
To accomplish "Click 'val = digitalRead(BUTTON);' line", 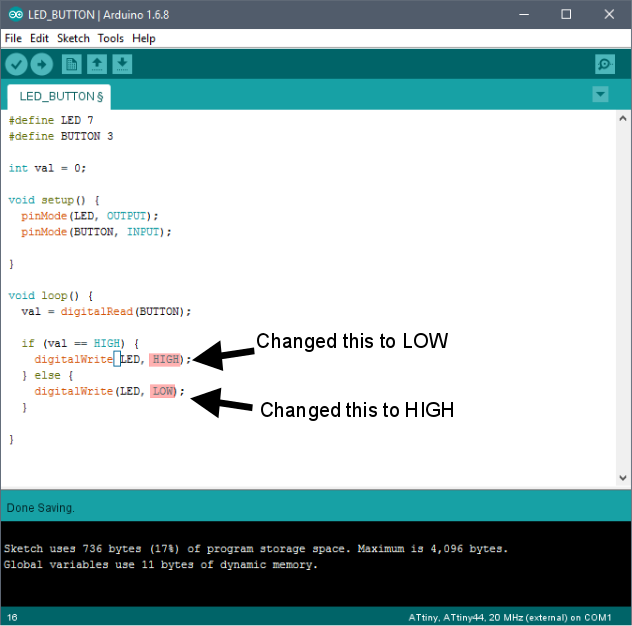I will click(x=106, y=311).
